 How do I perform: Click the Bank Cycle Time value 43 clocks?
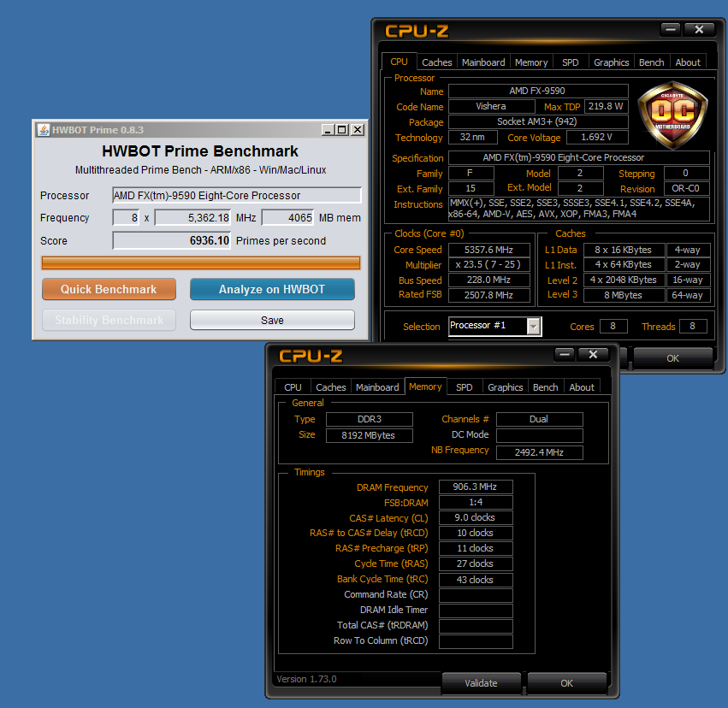pyautogui.click(x=476, y=580)
